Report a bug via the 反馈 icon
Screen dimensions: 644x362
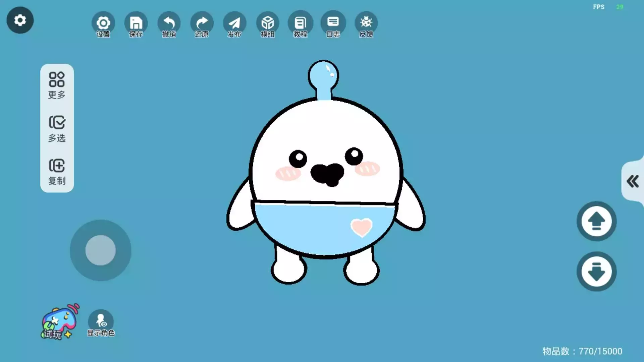pos(366,24)
